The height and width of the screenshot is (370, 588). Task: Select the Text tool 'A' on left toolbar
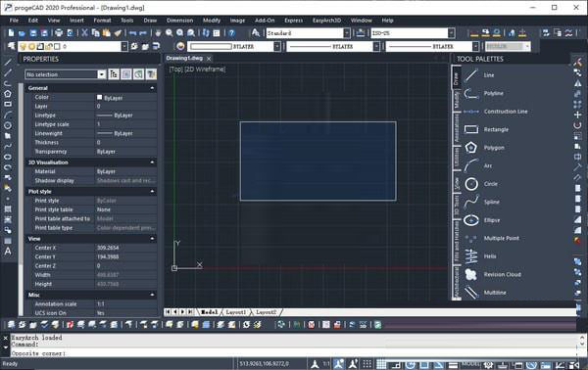(x=8, y=252)
